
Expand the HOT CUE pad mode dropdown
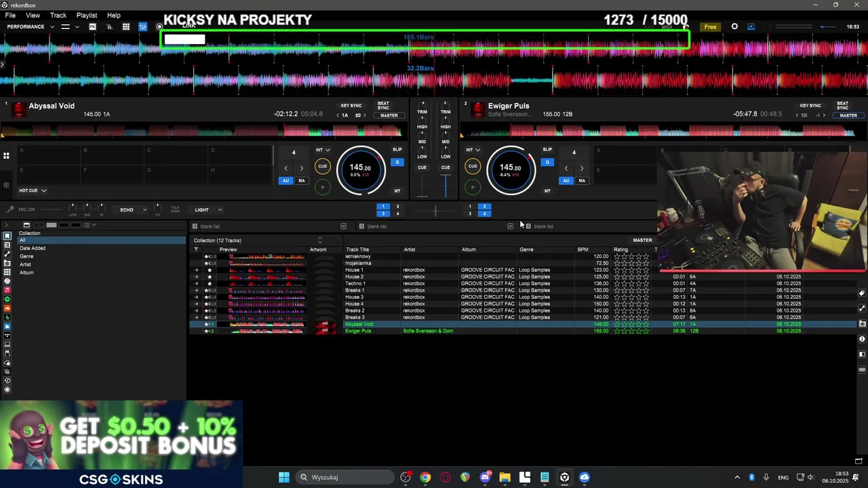coord(33,190)
